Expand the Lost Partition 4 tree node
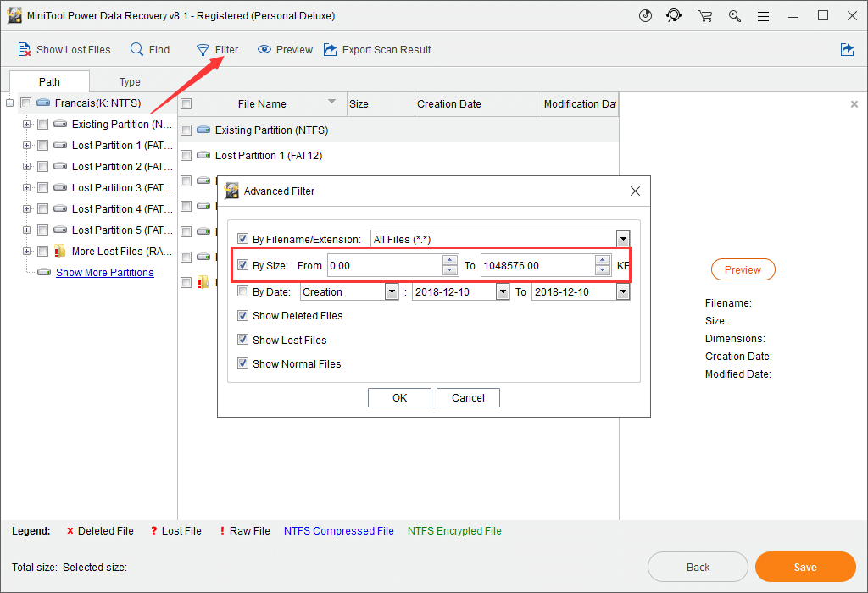 click(26, 208)
